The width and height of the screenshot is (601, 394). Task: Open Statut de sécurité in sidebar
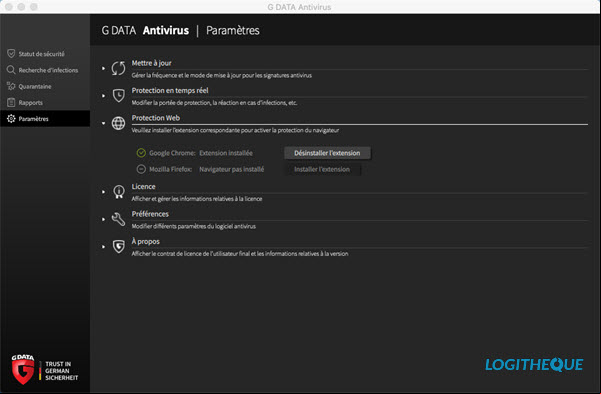click(45, 54)
